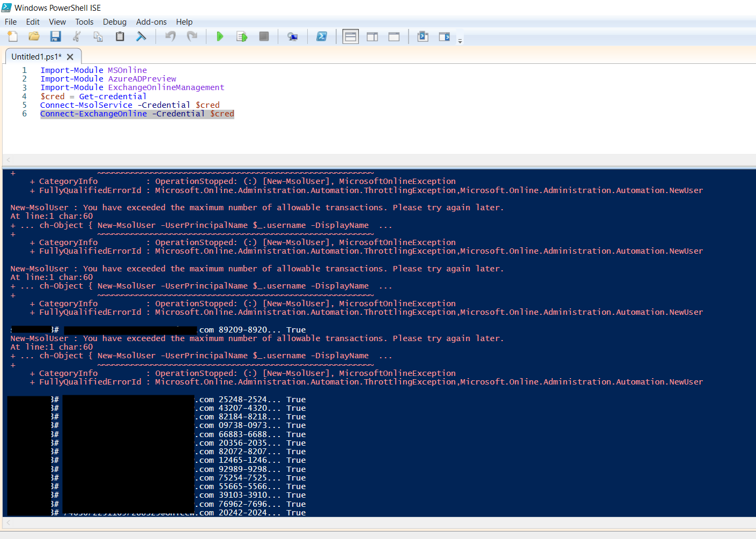Click line number 6 in gutter

(x=24, y=114)
